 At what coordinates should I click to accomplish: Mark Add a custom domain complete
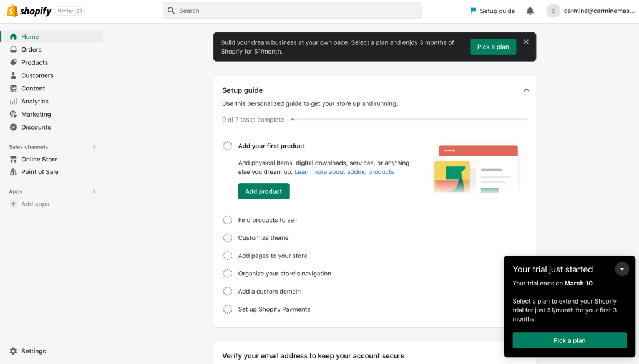click(227, 292)
